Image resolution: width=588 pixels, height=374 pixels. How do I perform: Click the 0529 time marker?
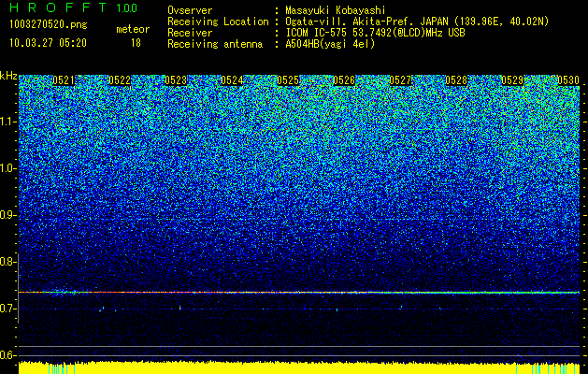click(x=512, y=80)
